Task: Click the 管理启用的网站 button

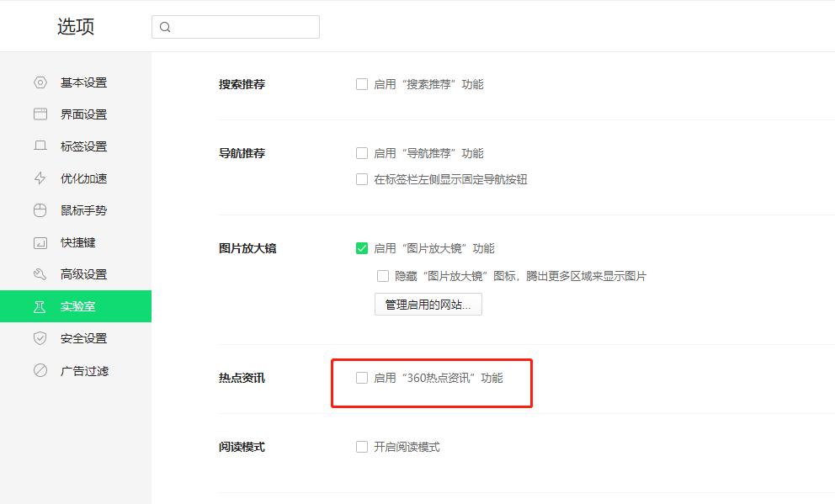Action: 428,305
